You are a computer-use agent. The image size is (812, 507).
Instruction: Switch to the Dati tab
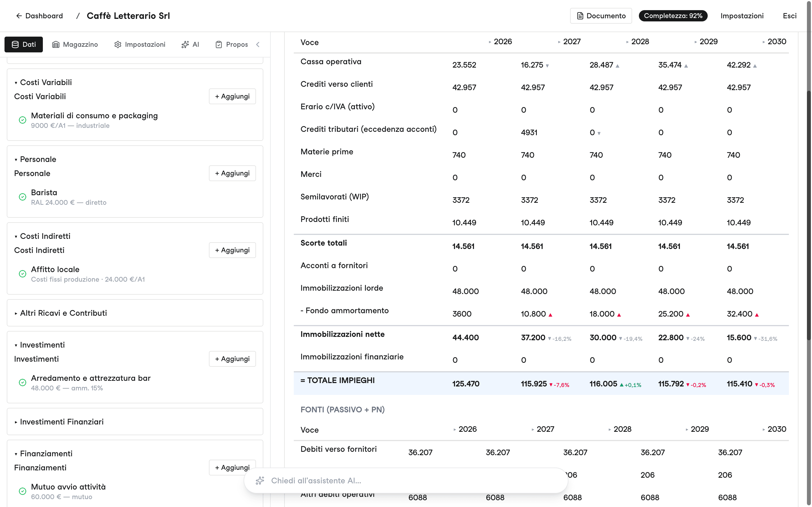[23, 45]
